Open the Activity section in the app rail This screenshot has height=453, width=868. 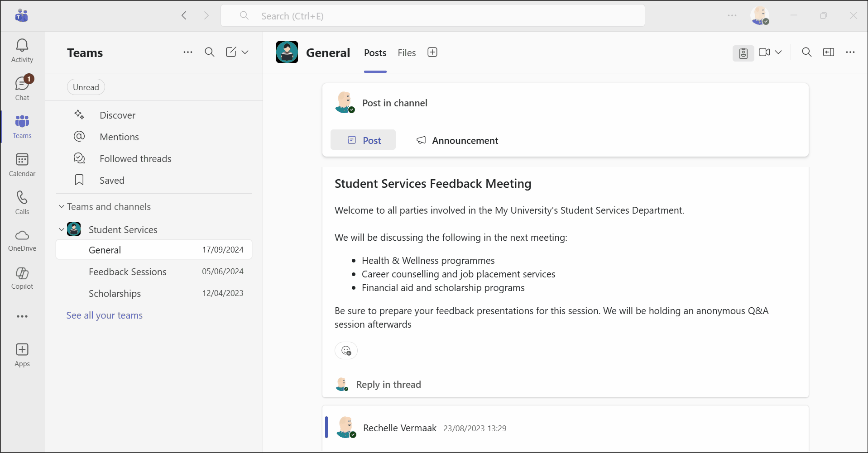coord(22,50)
